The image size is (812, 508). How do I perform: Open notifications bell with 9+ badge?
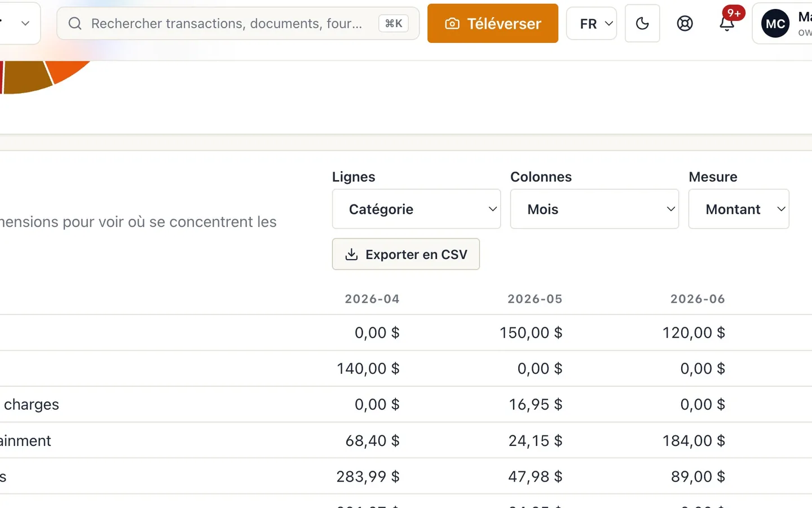[x=727, y=23]
